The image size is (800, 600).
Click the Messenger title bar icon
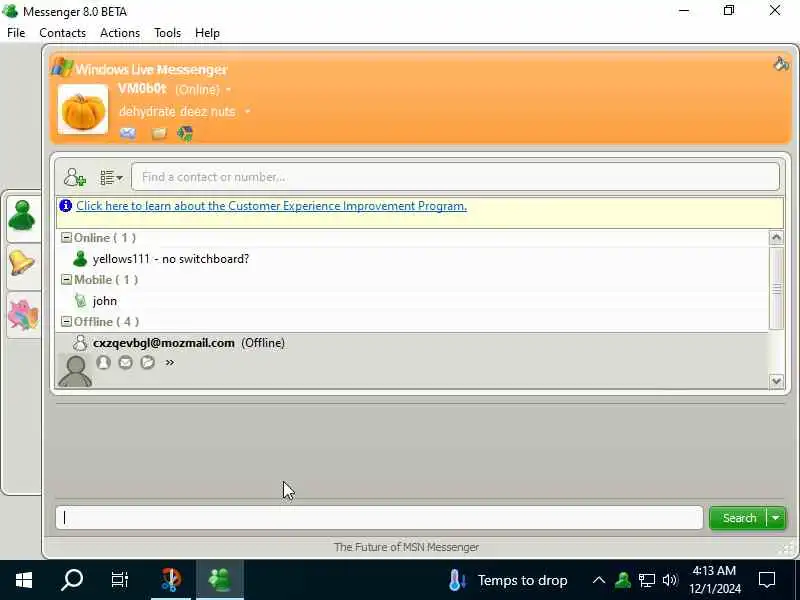coord(10,11)
